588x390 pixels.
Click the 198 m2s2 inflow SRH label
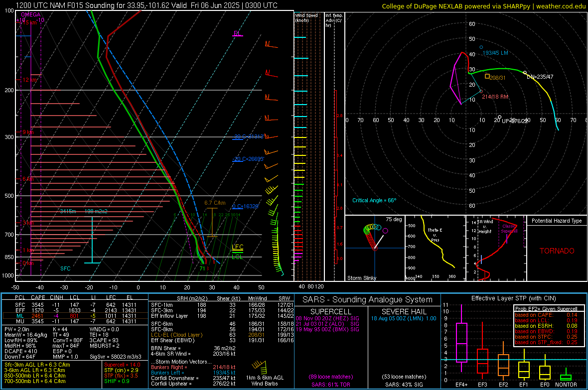tap(96, 211)
